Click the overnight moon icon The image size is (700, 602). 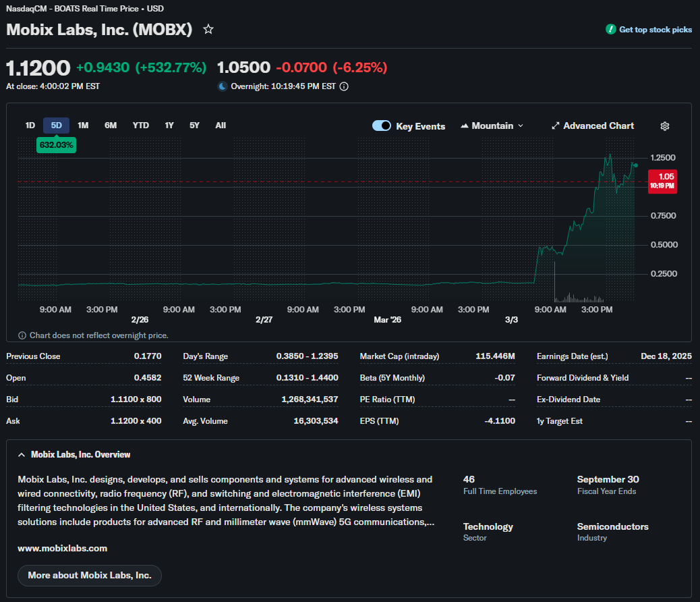[223, 86]
